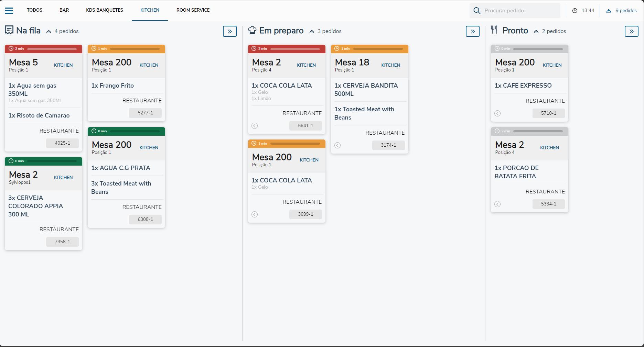The height and width of the screenshot is (347, 644).
Task: Click the red timer bar on Mesa 5
Action: pos(52,49)
